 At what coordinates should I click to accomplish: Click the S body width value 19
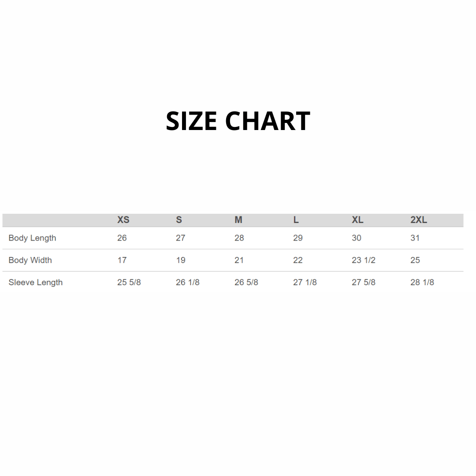pyautogui.click(x=181, y=260)
